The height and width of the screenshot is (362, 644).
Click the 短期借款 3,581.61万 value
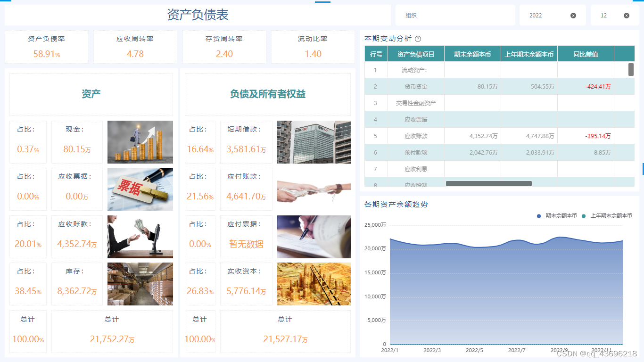tap(246, 149)
